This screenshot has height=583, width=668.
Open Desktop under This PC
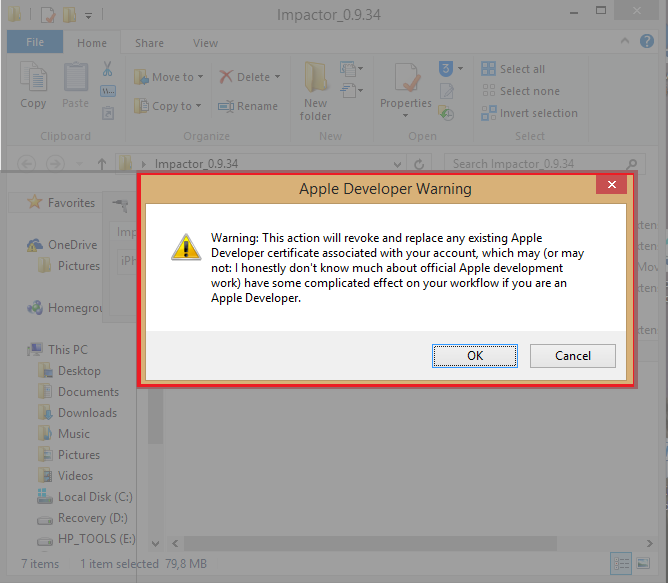click(69, 371)
